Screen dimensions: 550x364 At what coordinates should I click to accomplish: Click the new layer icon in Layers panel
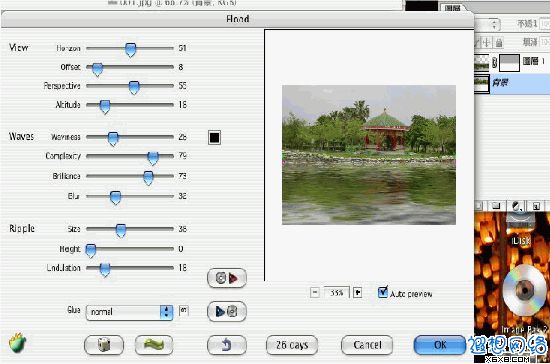tap(536, 206)
